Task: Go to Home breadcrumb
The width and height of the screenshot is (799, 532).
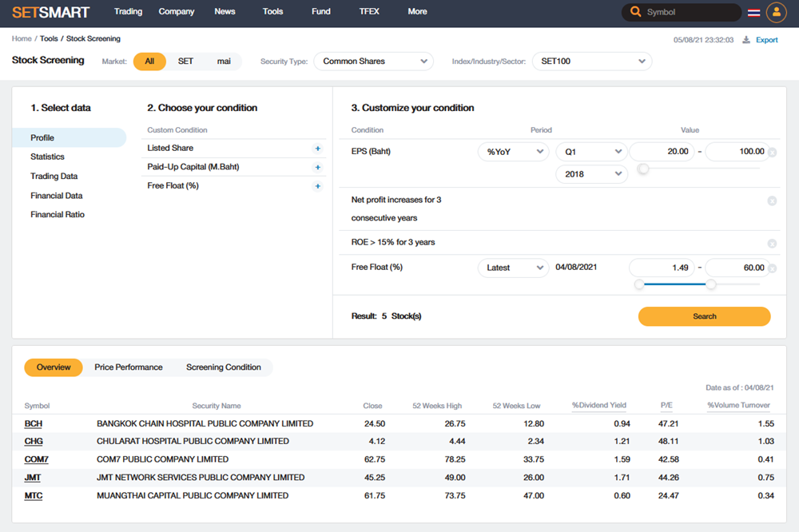Action: click(x=22, y=38)
